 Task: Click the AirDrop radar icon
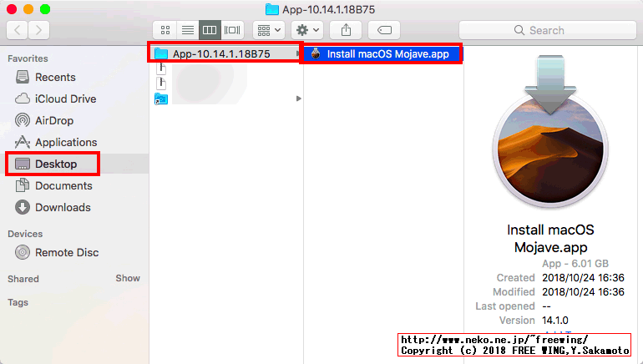(x=23, y=120)
